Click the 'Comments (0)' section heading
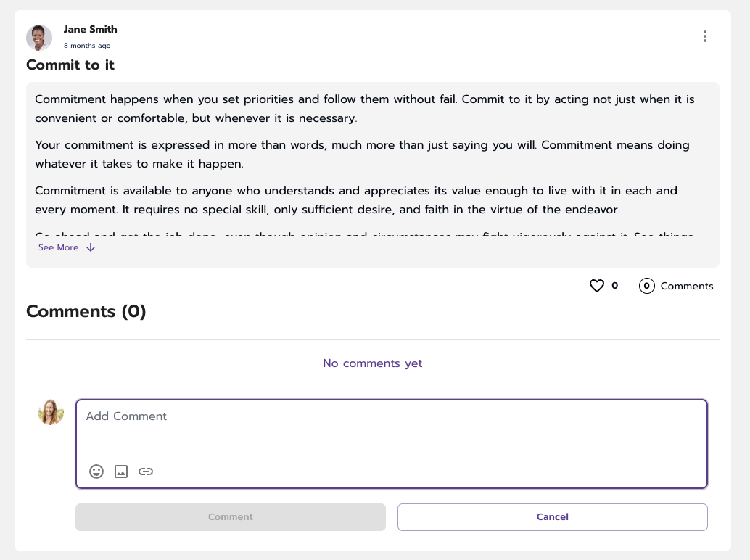 86,311
